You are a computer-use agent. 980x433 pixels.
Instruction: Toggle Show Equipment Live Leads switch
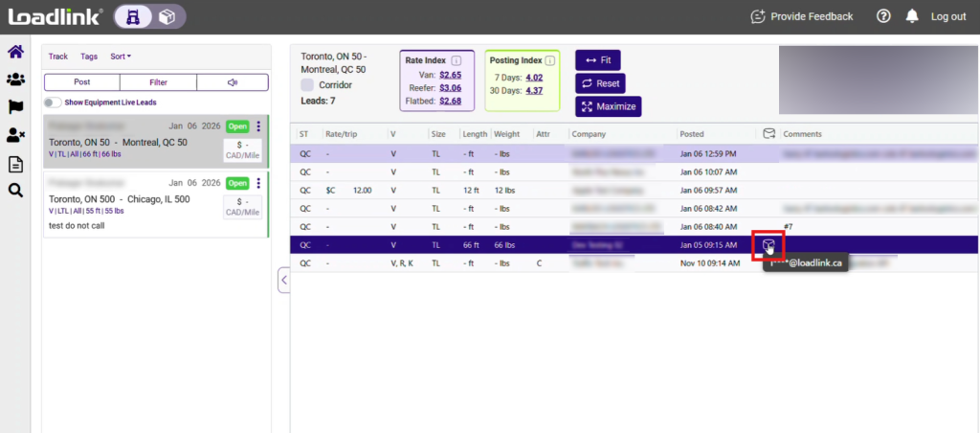coord(52,103)
